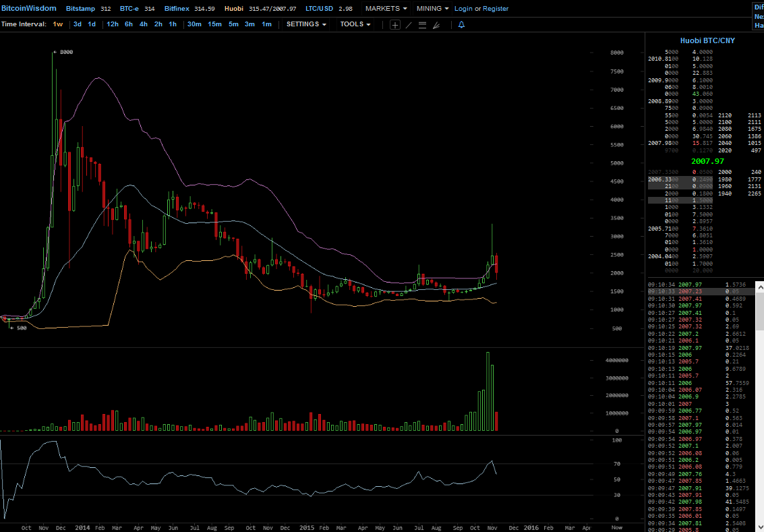
Task: Click the 2005.71 bid price row
Action: pyautogui.click(x=680, y=229)
